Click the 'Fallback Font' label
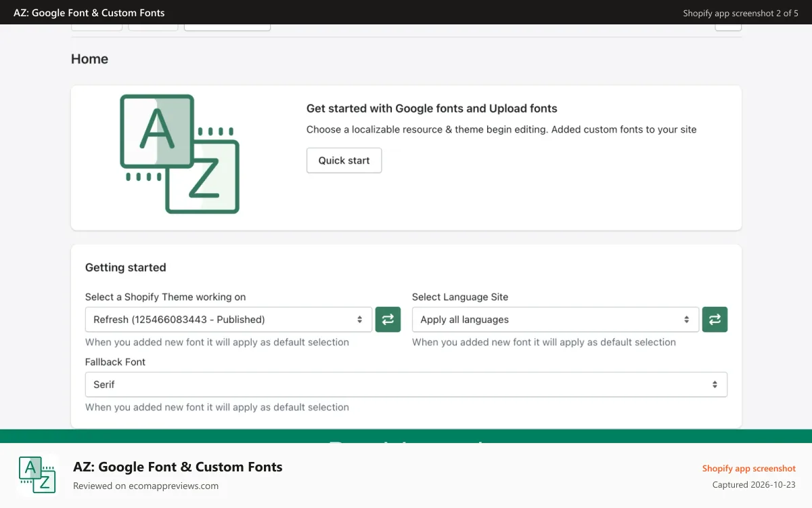 coord(115,362)
